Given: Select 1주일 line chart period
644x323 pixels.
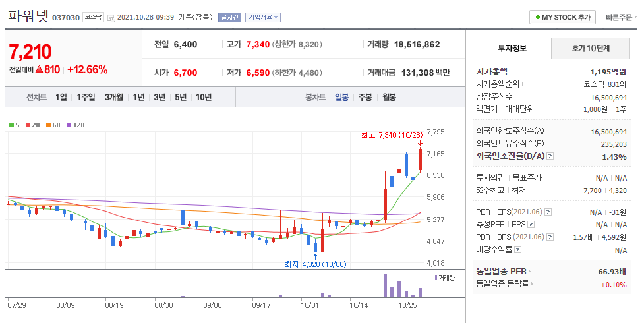Looking at the screenshot, I should click(86, 97).
